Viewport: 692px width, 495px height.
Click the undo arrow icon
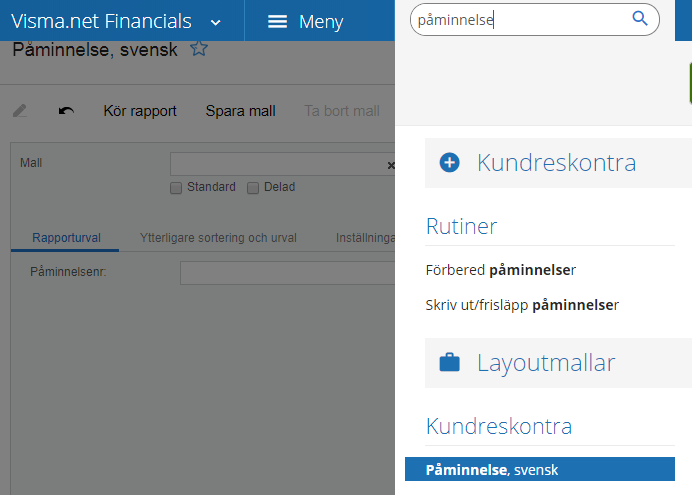pyautogui.click(x=66, y=111)
